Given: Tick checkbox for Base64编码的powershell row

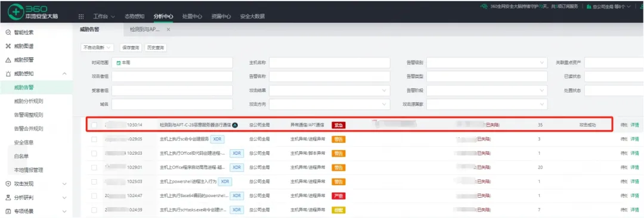Looking at the screenshot, I should [x=94, y=196].
